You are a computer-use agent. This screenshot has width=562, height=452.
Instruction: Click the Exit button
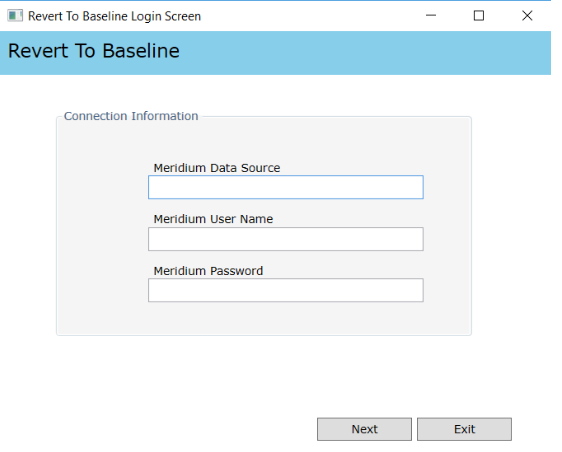tap(464, 429)
